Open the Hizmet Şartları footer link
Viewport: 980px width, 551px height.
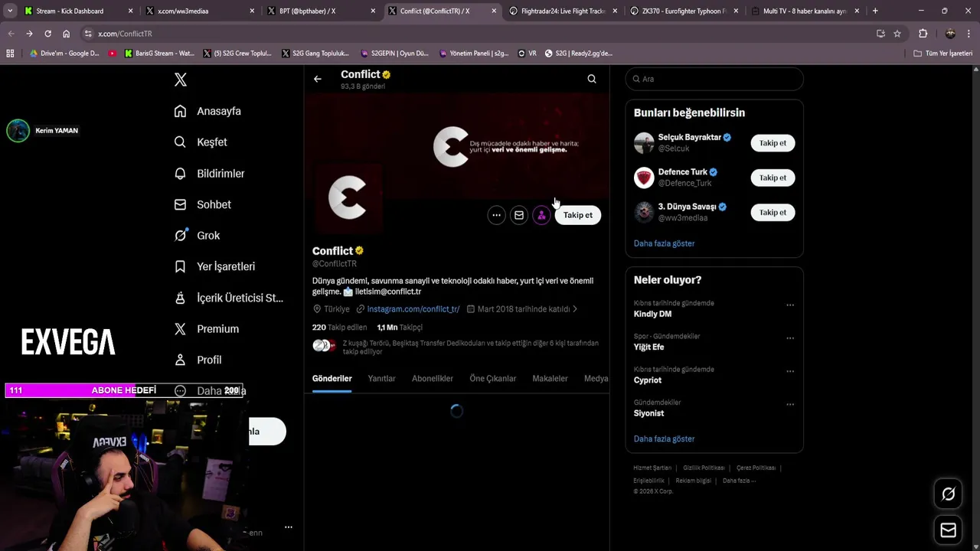[x=652, y=468]
